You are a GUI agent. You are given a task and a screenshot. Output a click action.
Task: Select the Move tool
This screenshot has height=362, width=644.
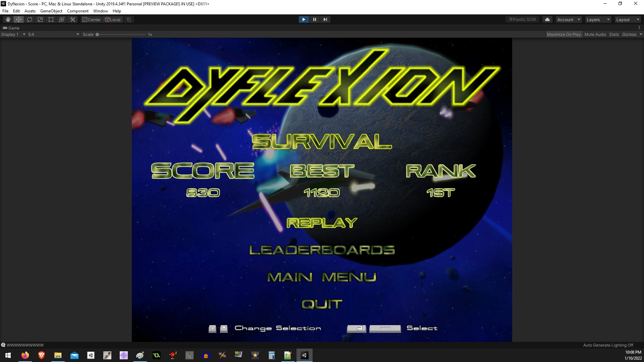click(19, 19)
